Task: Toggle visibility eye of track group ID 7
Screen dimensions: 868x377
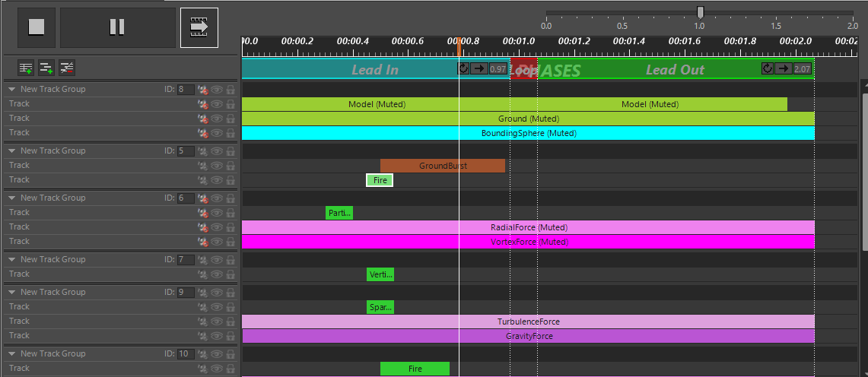Action: [217, 259]
